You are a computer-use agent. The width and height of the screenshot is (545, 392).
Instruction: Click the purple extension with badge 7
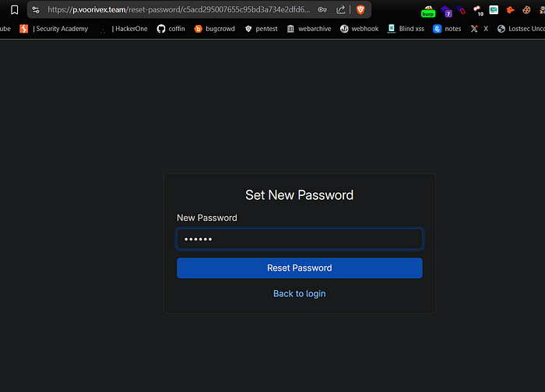[447, 12]
